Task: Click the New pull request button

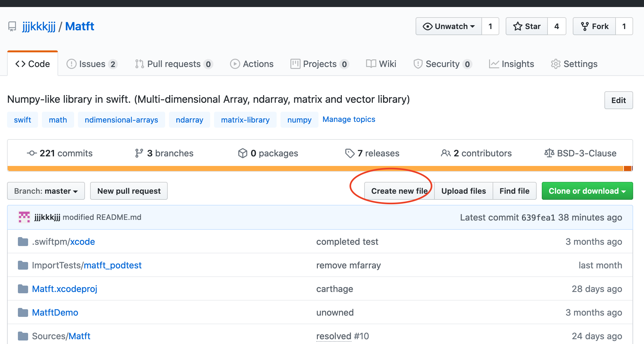Action: pyautogui.click(x=129, y=191)
